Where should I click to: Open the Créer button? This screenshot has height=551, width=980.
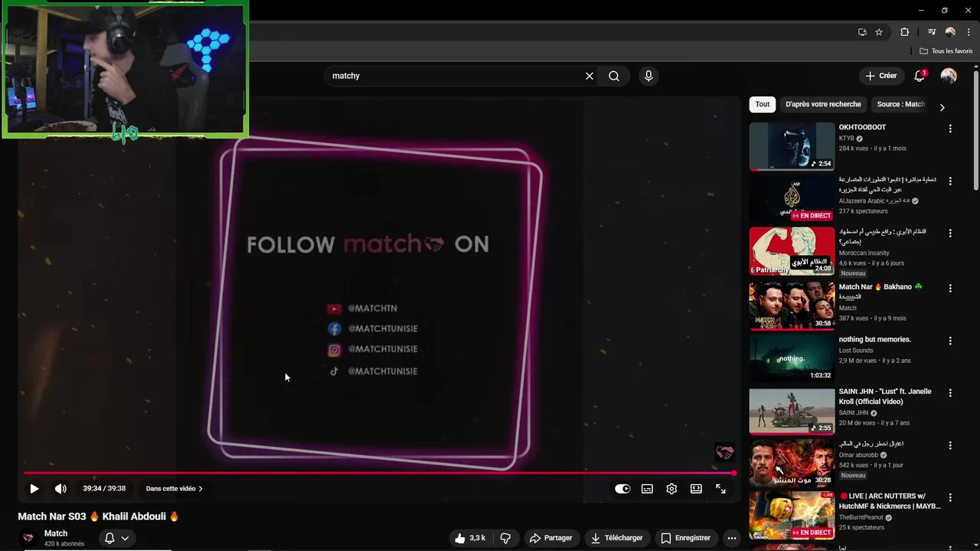coord(881,76)
